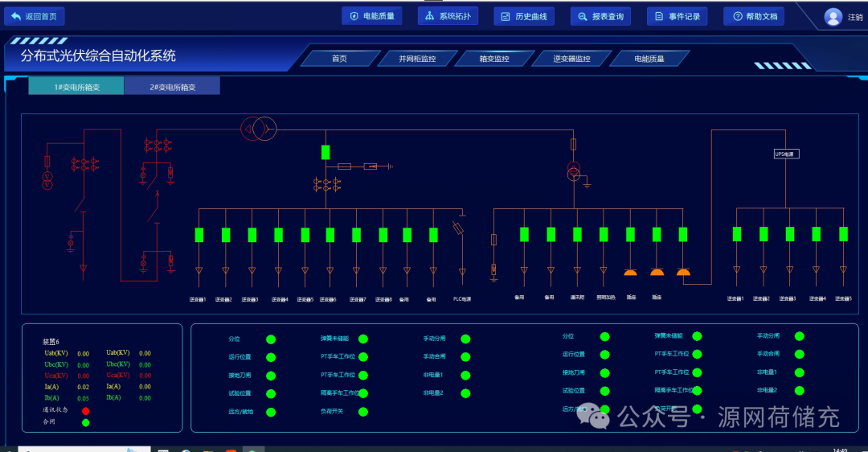Click grounding transformer symbol on right feeder
The image size is (868, 452).
click(x=574, y=171)
